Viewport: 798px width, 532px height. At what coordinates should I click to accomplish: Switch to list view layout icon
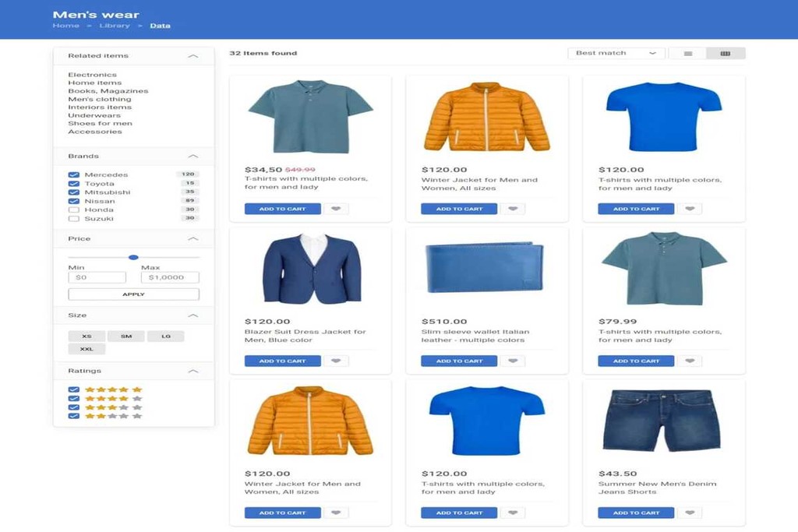coord(687,54)
